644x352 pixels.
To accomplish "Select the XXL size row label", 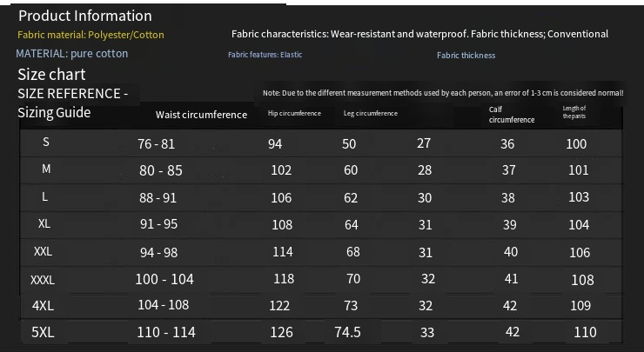I will click(x=44, y=251).
